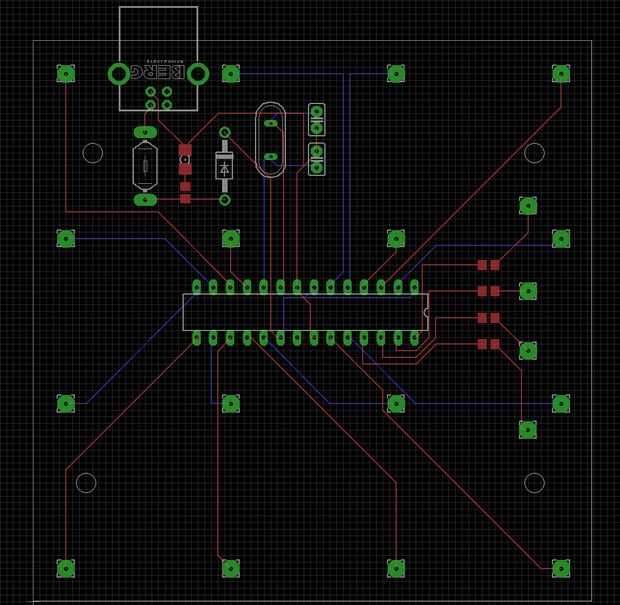Select the upper capacitor footprint beside the crystal
This screenshot has height=605, width=620.
click(x=317, y=120)
